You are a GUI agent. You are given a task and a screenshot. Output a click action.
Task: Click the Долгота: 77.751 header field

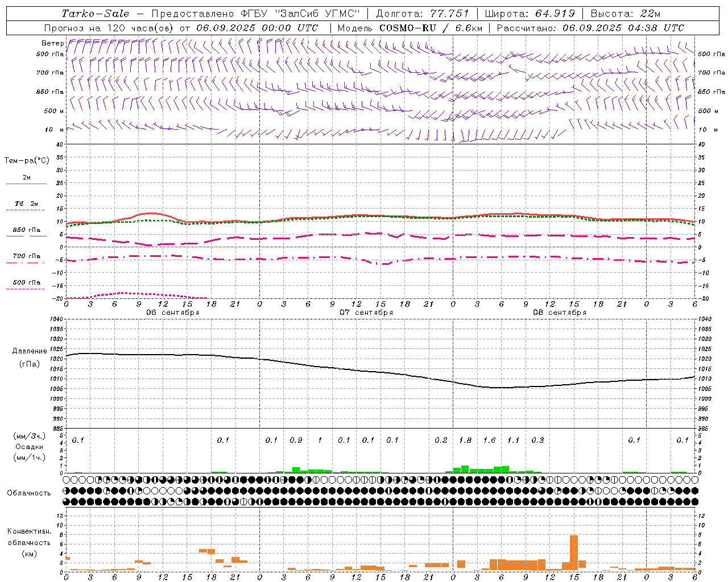tap(423, 14)
